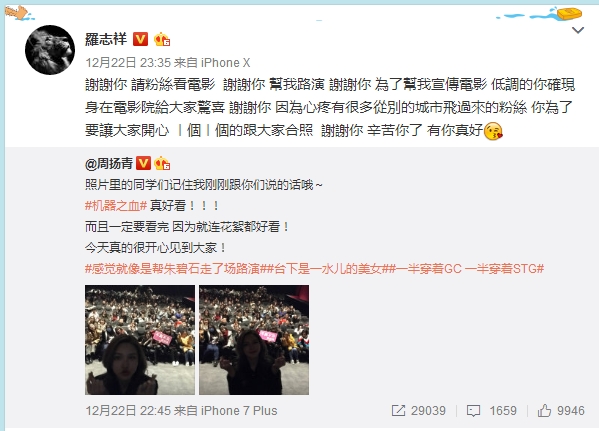Open hashtag #台下是一水儿的美女#
The width and height of the screenshot is (599, 431).
(x=328, y=269)
